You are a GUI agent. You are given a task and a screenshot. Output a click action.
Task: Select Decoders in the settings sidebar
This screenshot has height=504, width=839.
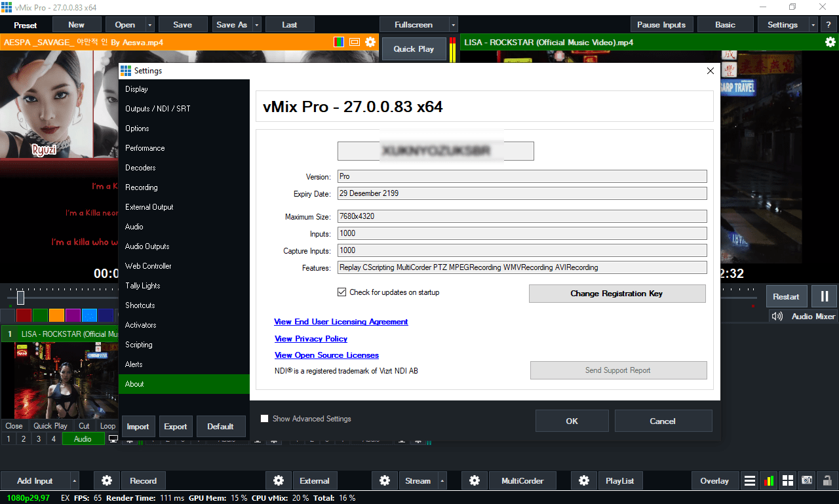184,168
